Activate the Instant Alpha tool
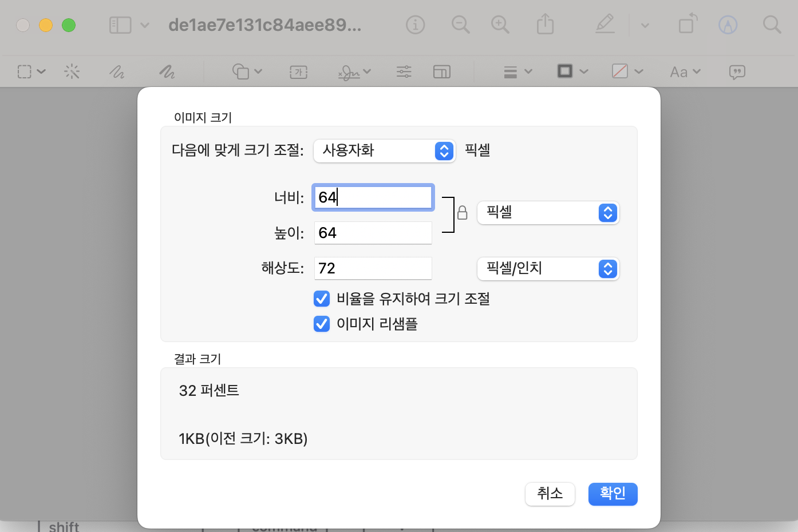Screen dimensions: 798x532 tap(72, 71)
